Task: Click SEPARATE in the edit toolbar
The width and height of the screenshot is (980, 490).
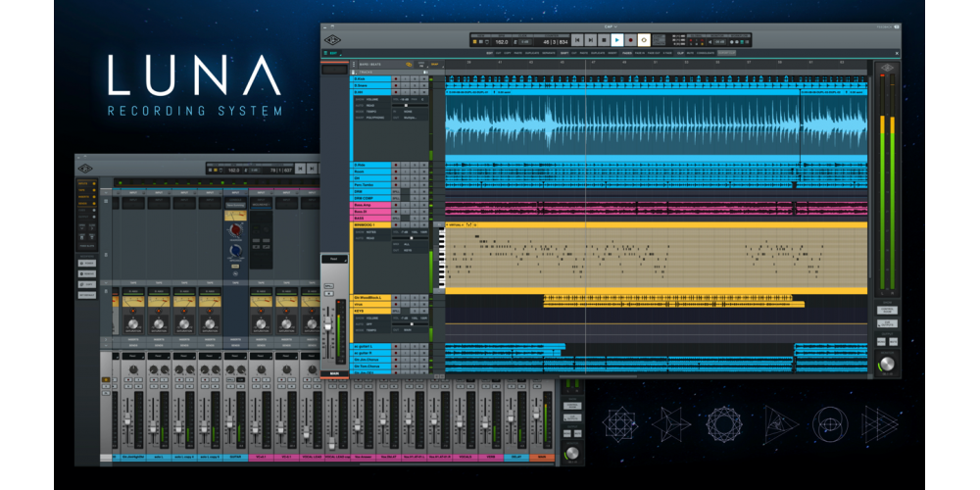Action: [x=548, y=53]
